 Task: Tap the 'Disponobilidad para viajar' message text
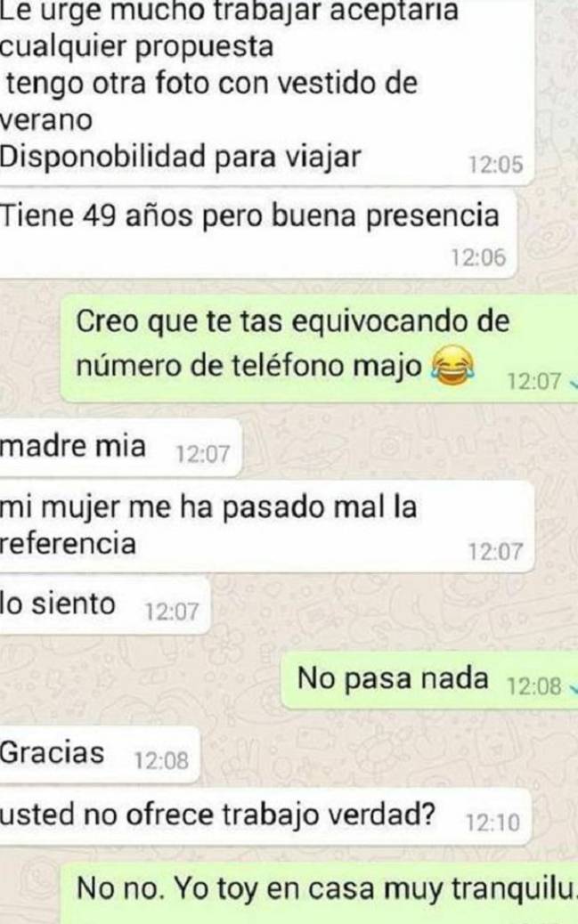coord(180,157)
